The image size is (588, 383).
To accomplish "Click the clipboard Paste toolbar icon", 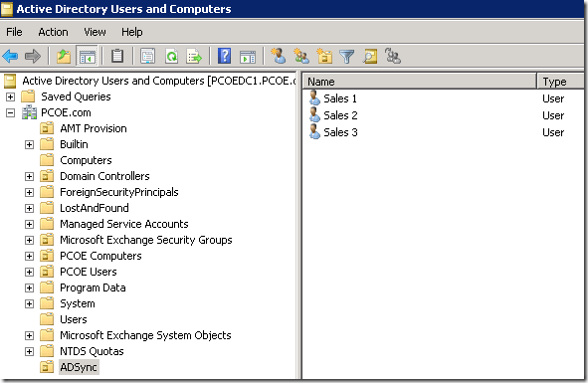I will (x=117, y=57).
